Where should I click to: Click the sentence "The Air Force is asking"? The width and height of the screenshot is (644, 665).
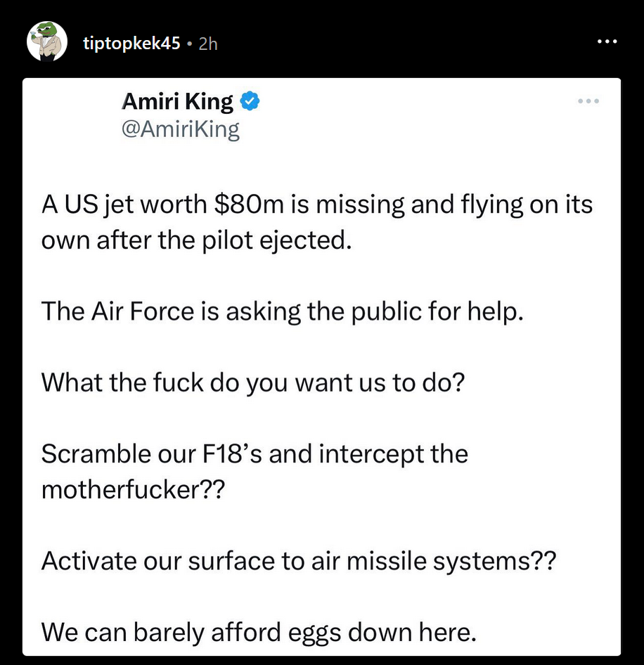point(283,311)
